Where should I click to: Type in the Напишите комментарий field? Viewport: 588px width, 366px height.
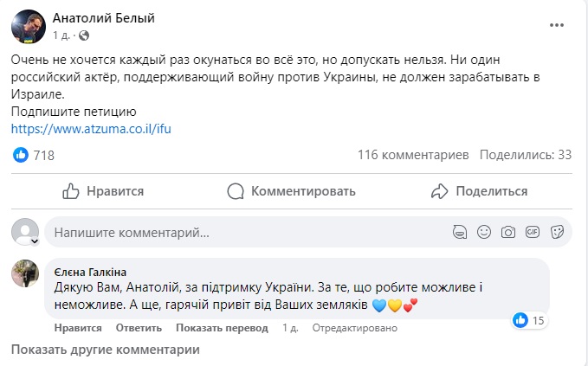(x=242, y=233)
